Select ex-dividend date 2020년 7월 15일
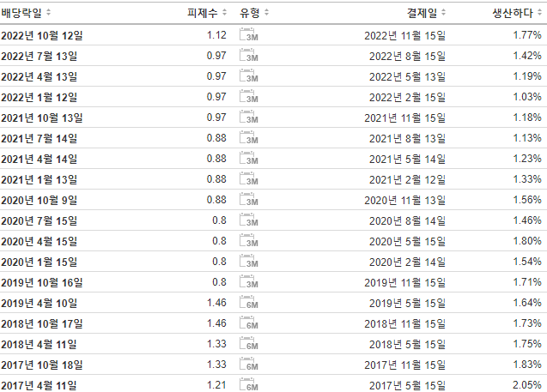Image resolution: width=547 pixels, height=392 pixels. 40,220
